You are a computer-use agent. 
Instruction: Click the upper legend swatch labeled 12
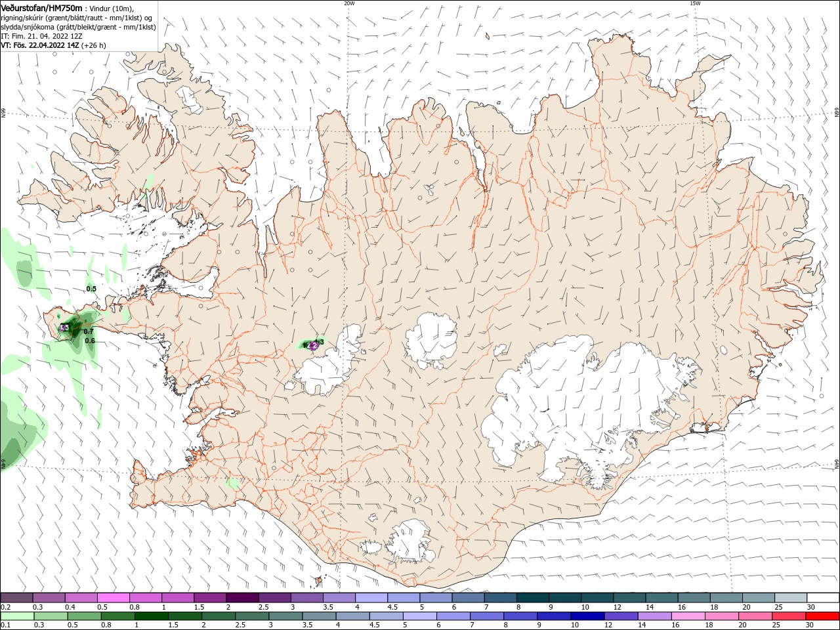[629, 597]
